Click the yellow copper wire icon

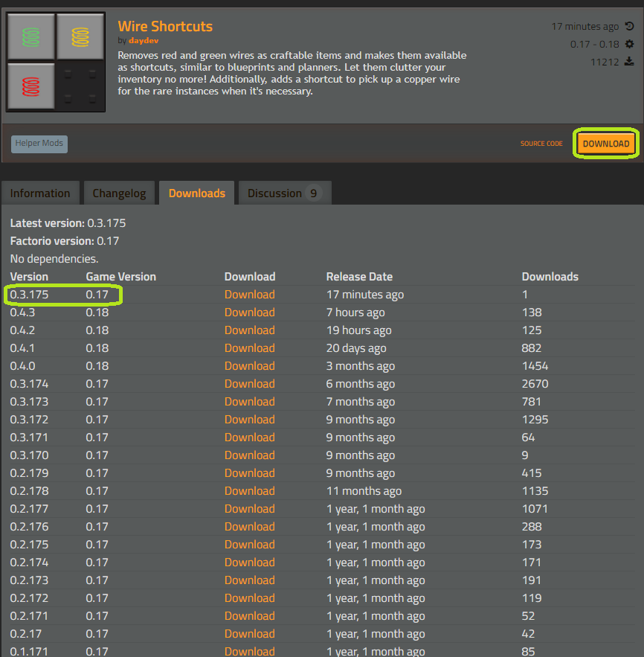(80, 36)
